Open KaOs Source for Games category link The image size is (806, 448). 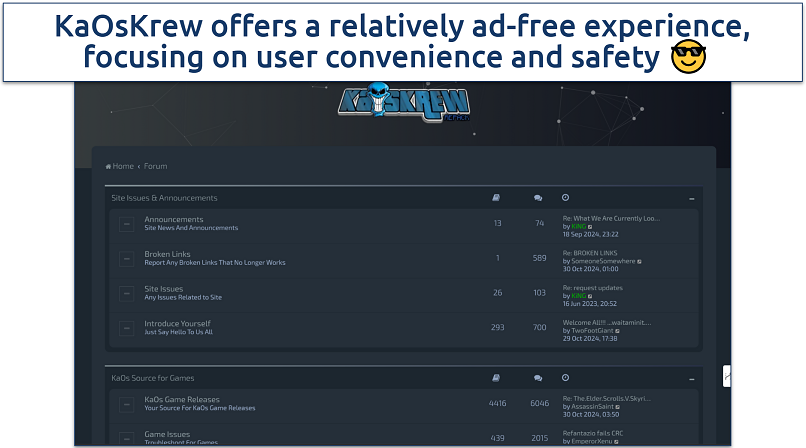tap(153, 378)
